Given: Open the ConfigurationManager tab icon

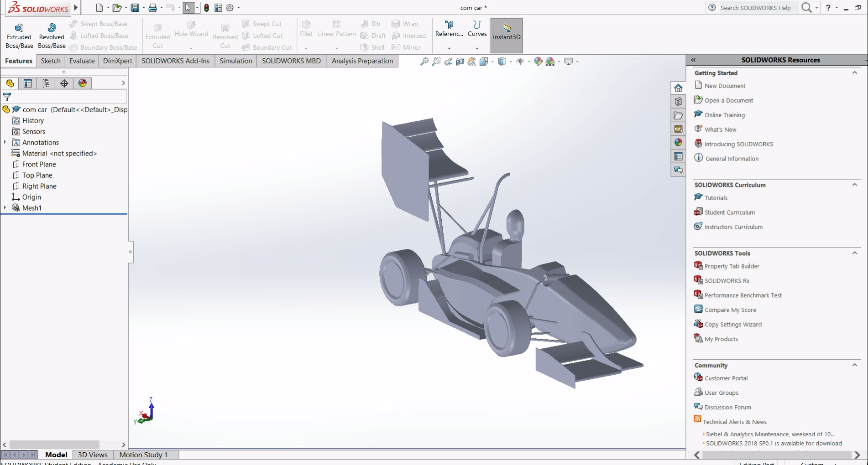Looking at the screenshot, I should [x=46, y=83].
